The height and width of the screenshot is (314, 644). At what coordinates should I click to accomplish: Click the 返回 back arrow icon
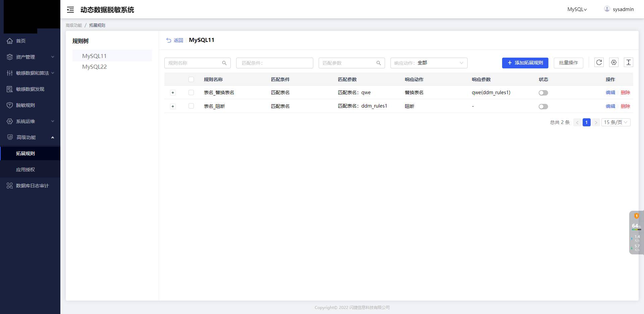(169, 40)
